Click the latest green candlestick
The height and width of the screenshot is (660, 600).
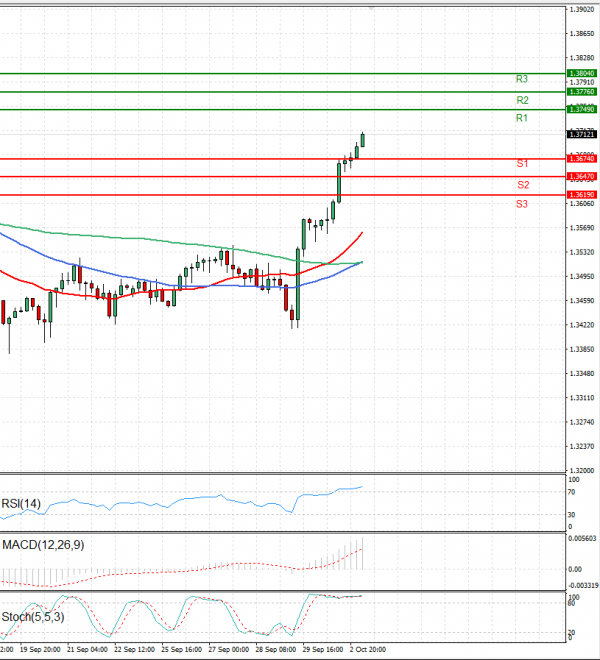coord(363,140)
